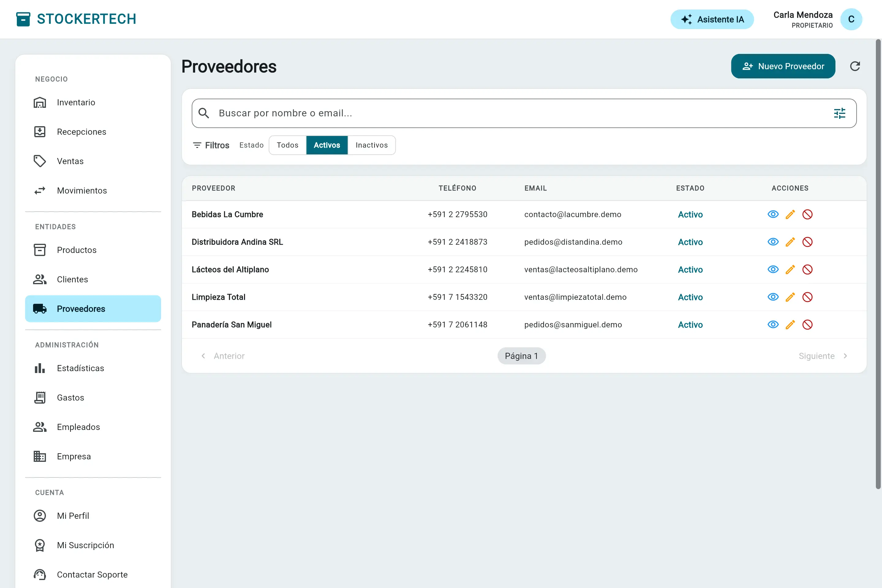Click the Estadísticas bar chart icon
This screenshot has height=588, width=882.
tap(40, 368)
